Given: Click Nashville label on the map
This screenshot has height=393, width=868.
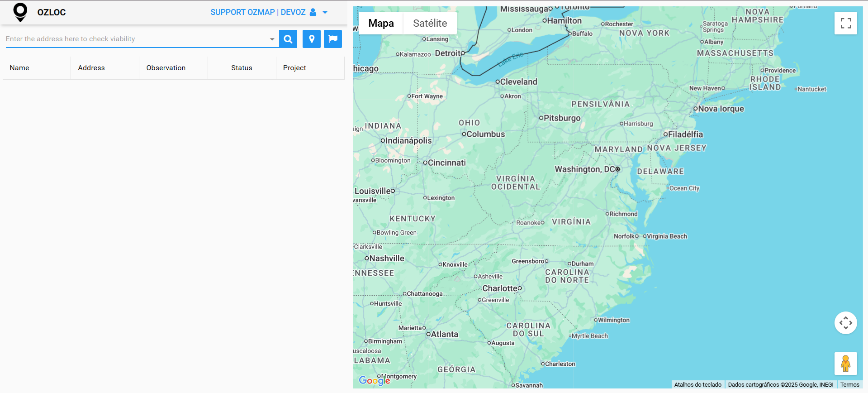Looking at the screenshot, I should [387, 259].
